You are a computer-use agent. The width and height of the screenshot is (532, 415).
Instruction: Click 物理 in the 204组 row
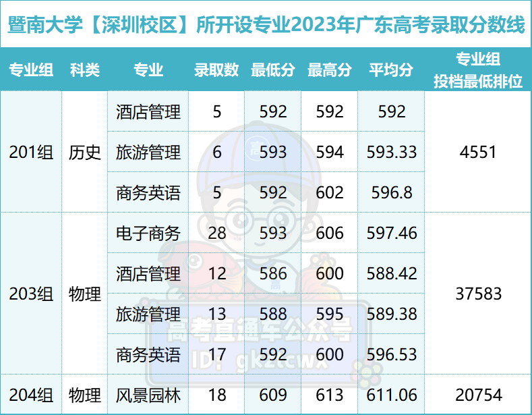tap(85, 395)
